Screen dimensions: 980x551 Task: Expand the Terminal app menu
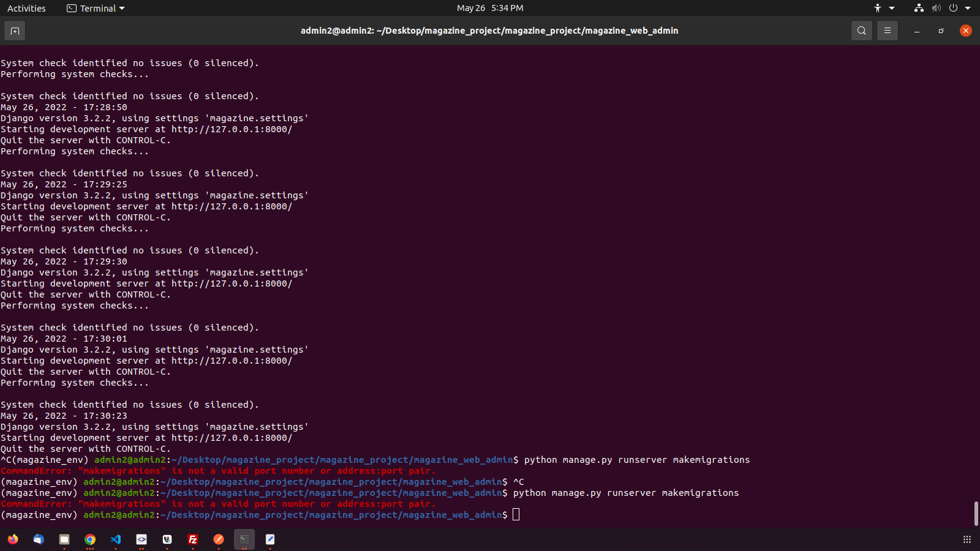(x=96, y=9)
